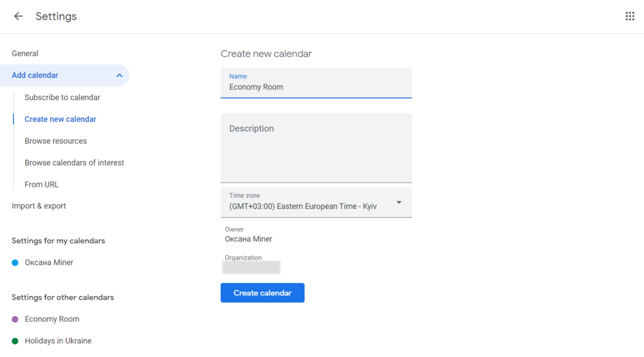Click the Create new calendar heading
This screenshot has height=357, width=644.
[x=266, y=54]
